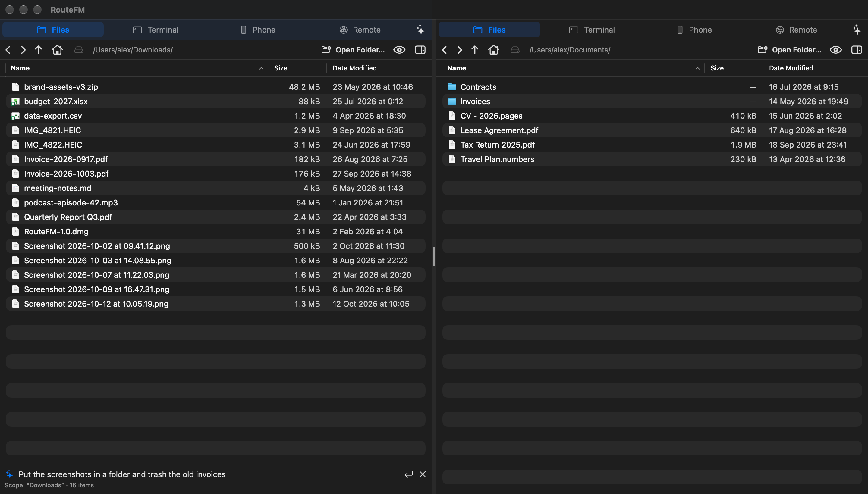Switch to Terminal tab in right pane
This screenshot has height=494, width=868.
592,30
